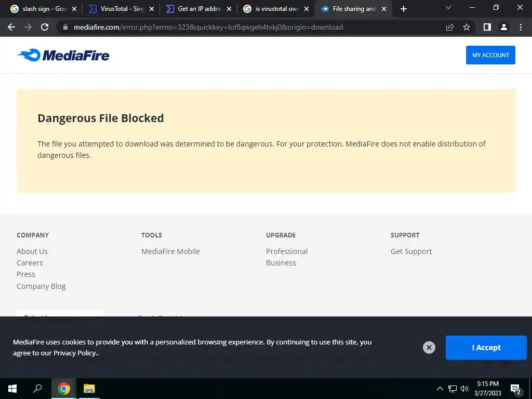
Task: Bookmark this page with the star icon
Action: tap(467, 27)
